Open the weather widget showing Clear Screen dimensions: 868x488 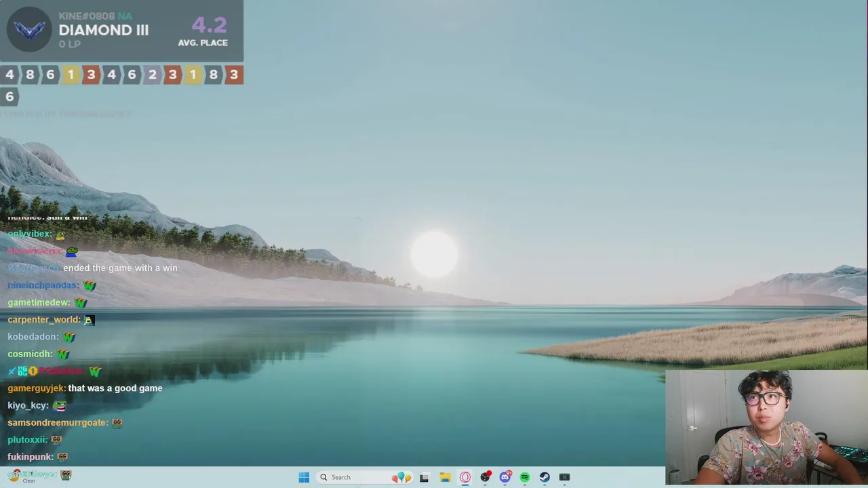pos(23,476)
